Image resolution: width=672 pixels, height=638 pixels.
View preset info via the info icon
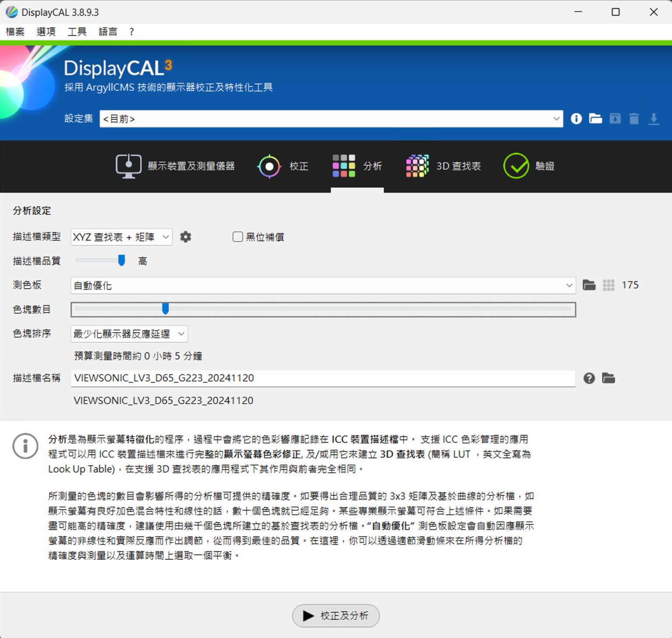tap(576, 119)
